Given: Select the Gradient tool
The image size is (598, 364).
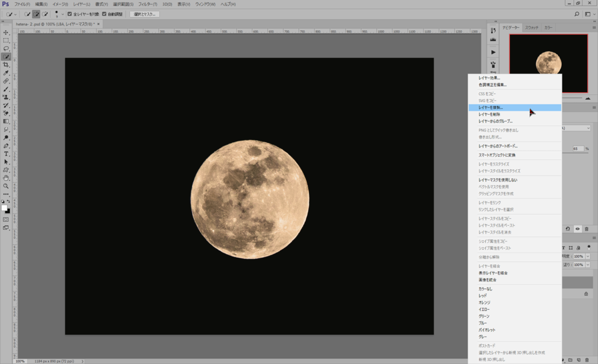Looking at the screenshot, I should pos(6,121).
